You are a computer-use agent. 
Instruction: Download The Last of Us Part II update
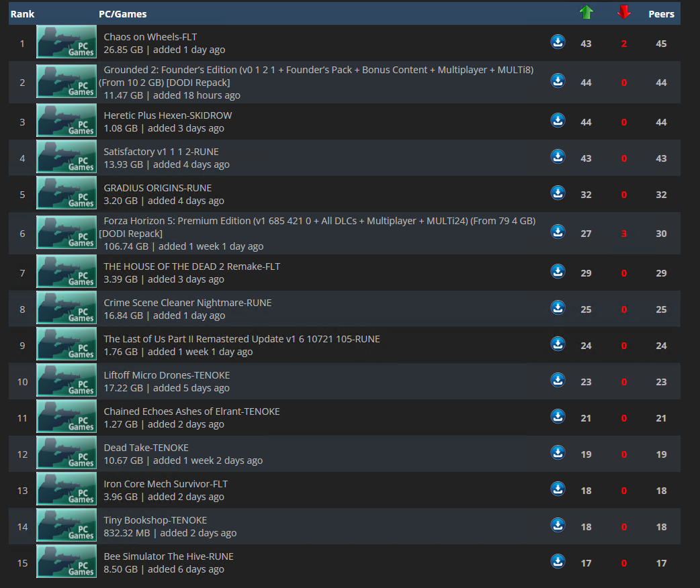click(558, 344)
